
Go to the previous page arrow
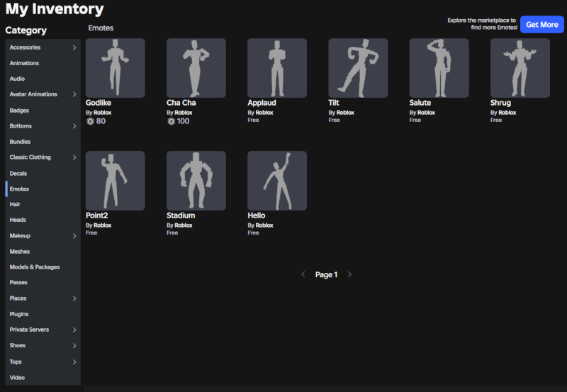[x=303, y=274]
